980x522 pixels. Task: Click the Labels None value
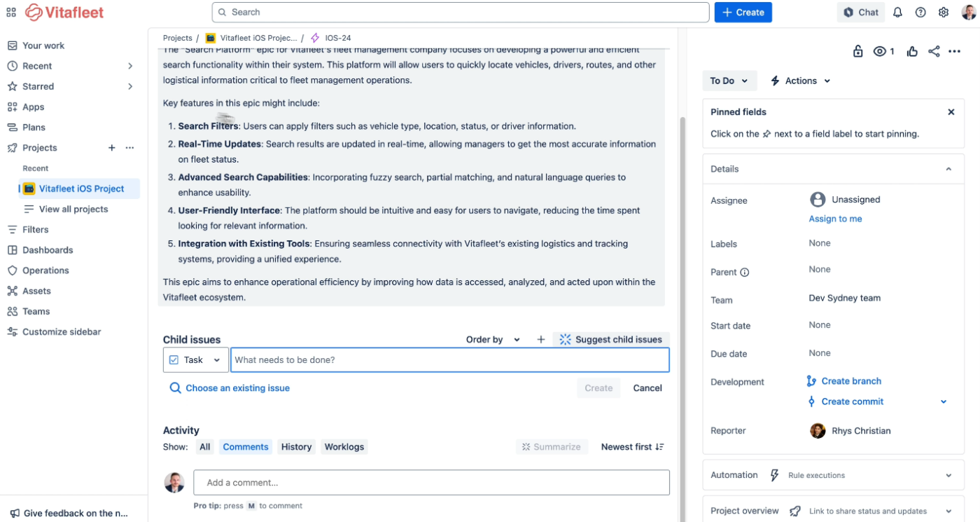pyautogui.click(x=820, y=243)
